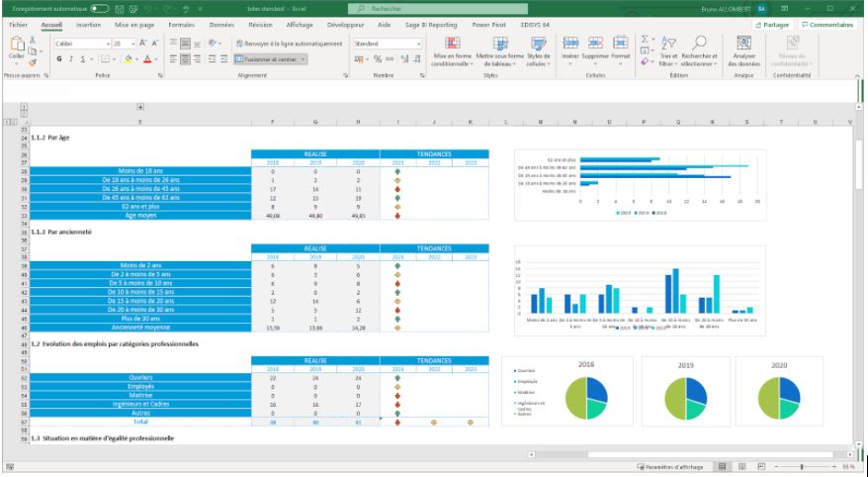Click the accounting number format icon
Viewport: 868px width, 477px height.
[359, 59]
